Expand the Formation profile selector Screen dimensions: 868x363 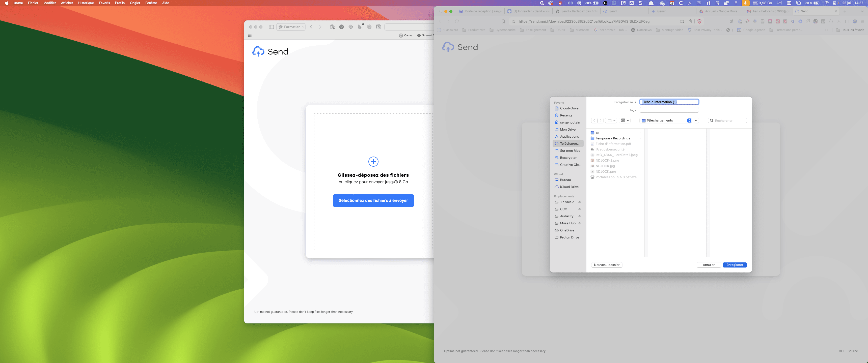pyautogui.click(x=291, y=27)
